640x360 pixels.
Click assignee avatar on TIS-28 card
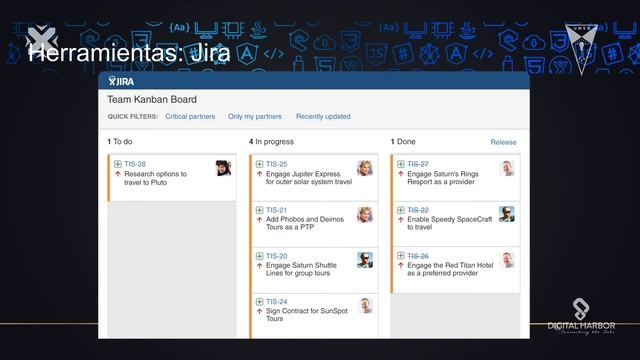point(224,168)
